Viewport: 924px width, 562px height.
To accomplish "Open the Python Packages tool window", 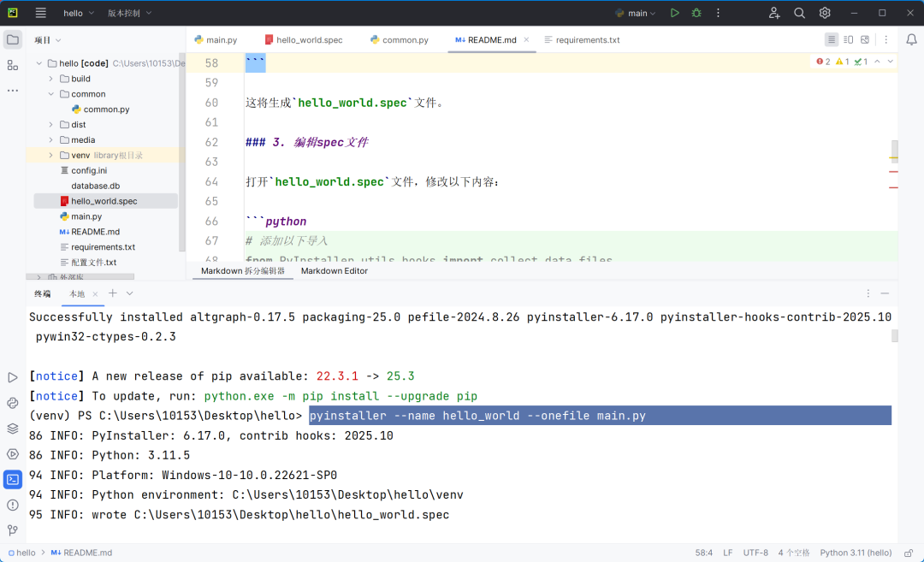I will click(12, 429).
